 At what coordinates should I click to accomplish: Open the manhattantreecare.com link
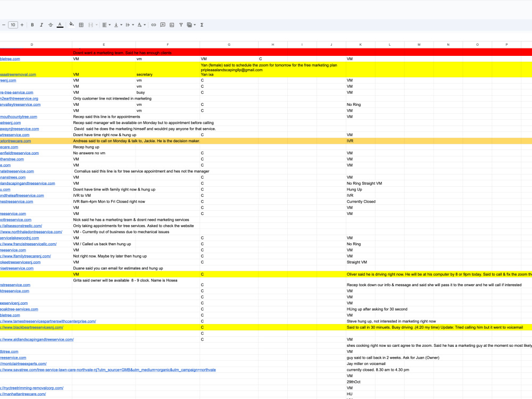(23, 394)
